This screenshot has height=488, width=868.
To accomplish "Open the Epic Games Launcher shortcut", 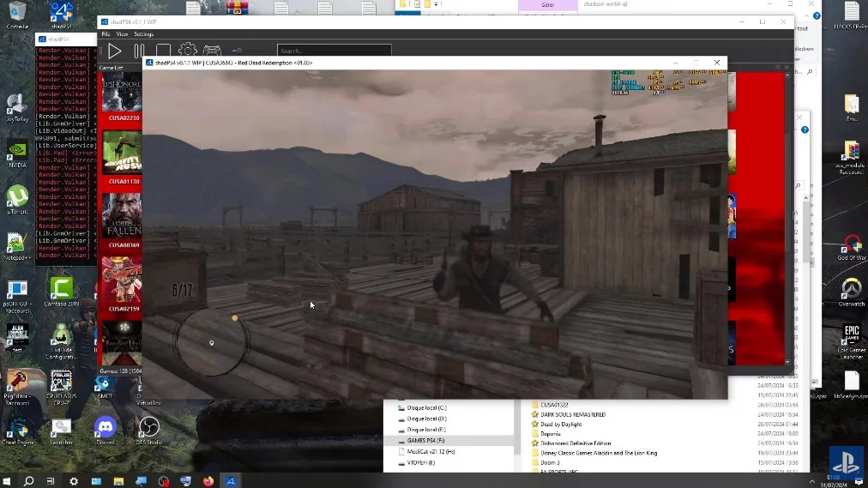I will 852,342.
